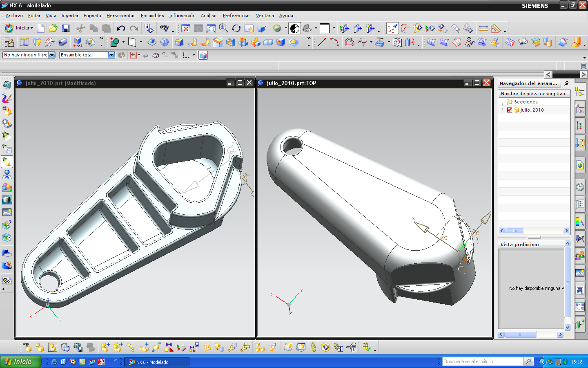Screen dimensions: 588x368
Task: Click the first add component icon in bottom toolbar
Action: pos(105,347)
